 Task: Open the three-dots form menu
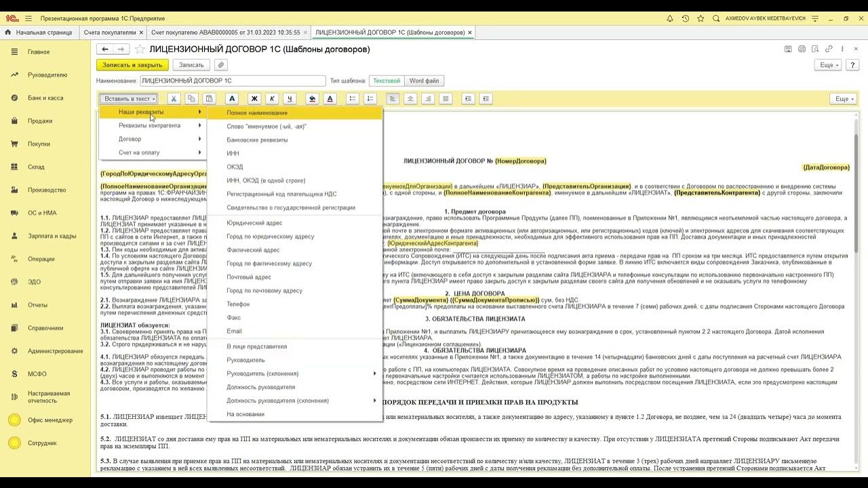click(x=843, y=49)
